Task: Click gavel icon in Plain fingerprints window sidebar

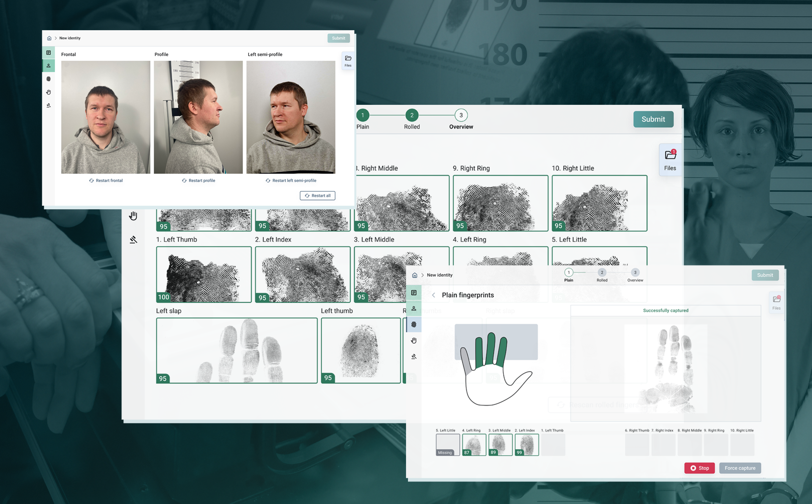Action: 414,356
